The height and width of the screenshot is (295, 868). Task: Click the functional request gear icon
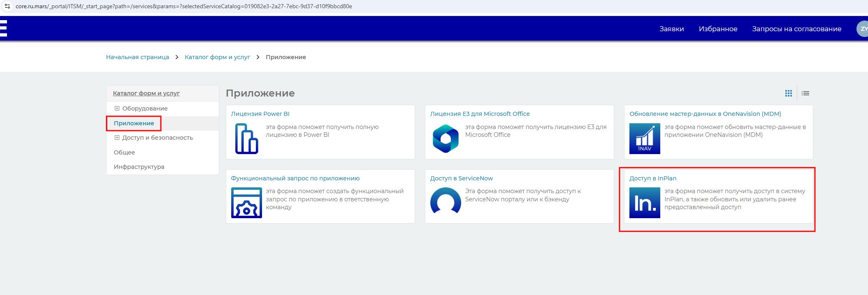pos(246,203)
